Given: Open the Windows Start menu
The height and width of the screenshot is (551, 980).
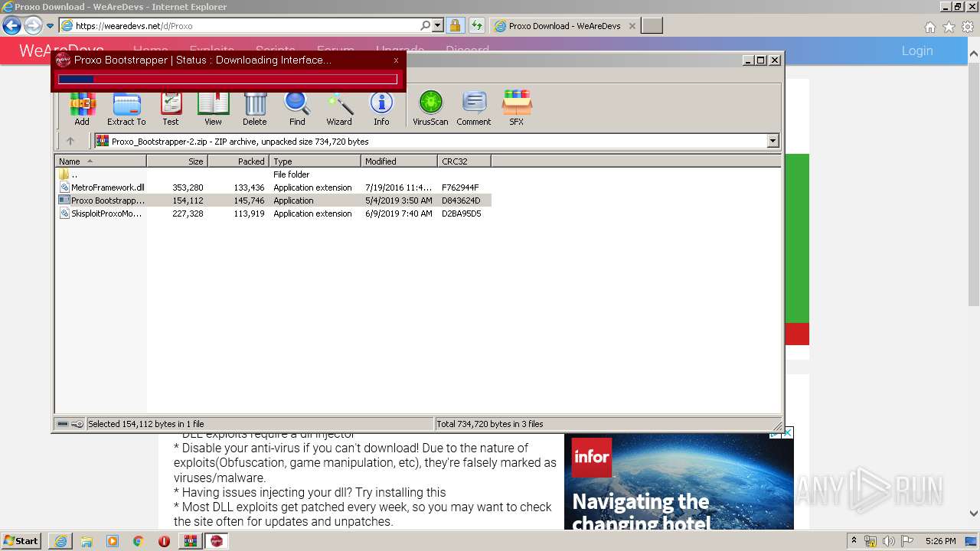Looking at the screenshot, I should (21, 540).
